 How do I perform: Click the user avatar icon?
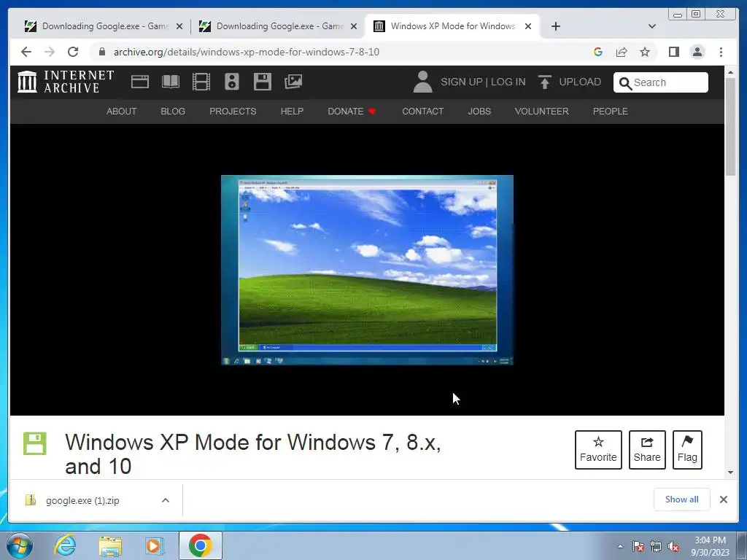[x=422, y=82]
